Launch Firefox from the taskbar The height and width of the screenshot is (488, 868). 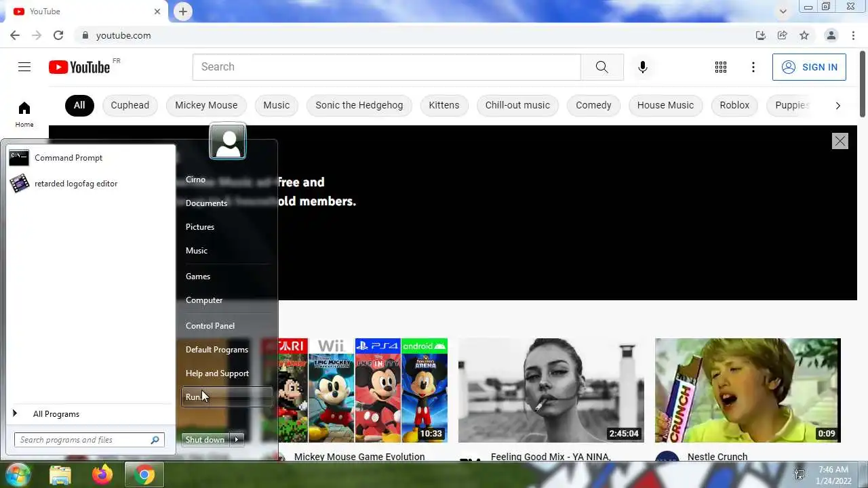pyautogui.click(x=102, y=475)
